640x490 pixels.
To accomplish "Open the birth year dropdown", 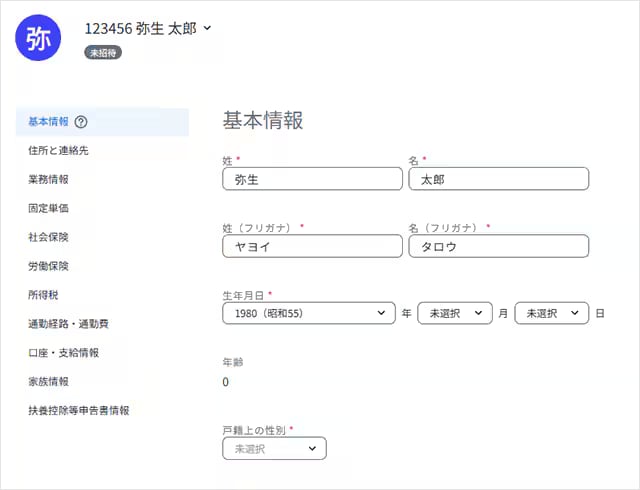I will pos(308,313).
